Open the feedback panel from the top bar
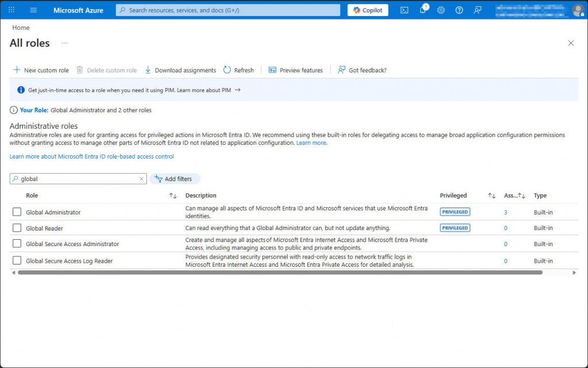 (x=477, y=10)
